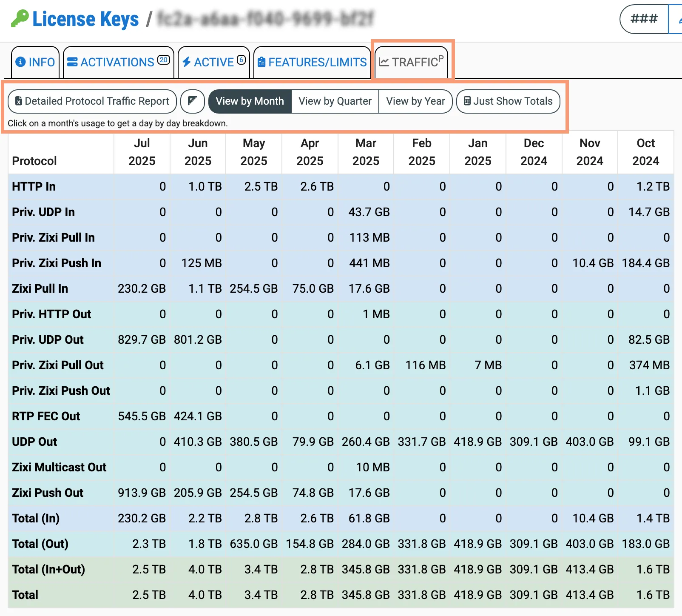Click the calculator icon in Just Show Totals
Image resolution: width=682 pixels, height=616 pixels.
pos(467,101)
